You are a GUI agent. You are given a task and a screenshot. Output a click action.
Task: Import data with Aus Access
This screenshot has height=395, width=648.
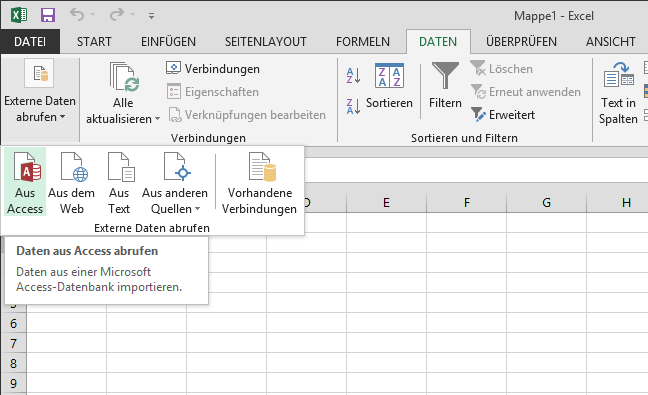(25, 183)
